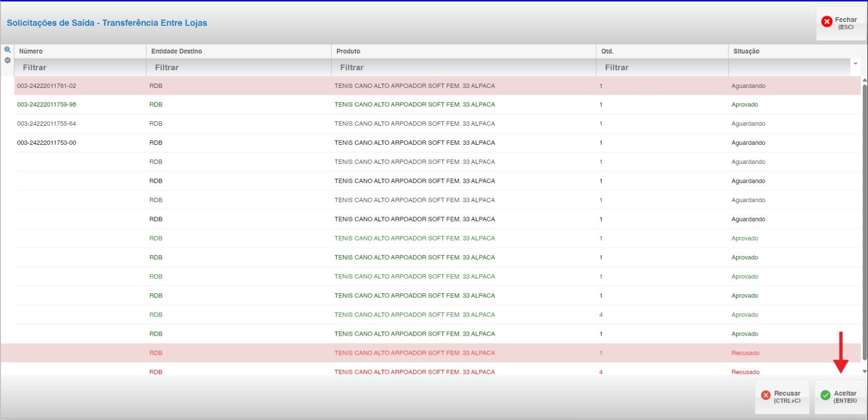
Task: Sort by the Entidade Destino column header
Action: coord(176,51)
